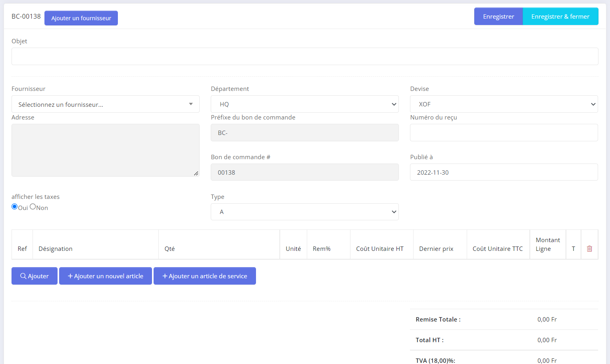Click Ajouter un fournisseur button
The height and width of the screenshot is (364, 610).
(x=81, y=18)
